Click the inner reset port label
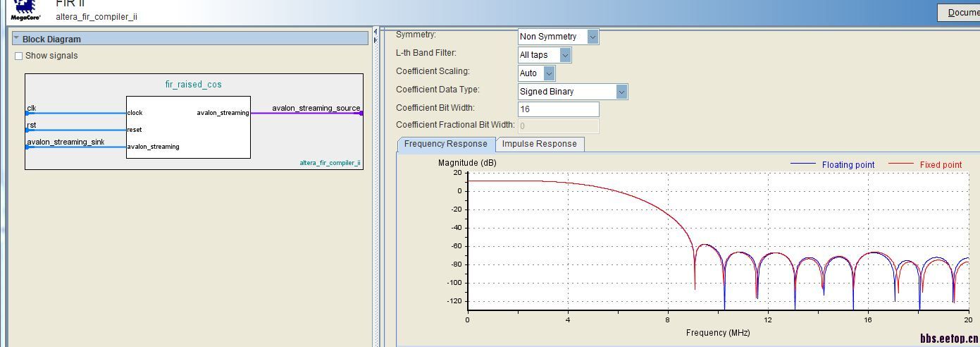This screenshot has width=980, height=347. pos(135,130)
